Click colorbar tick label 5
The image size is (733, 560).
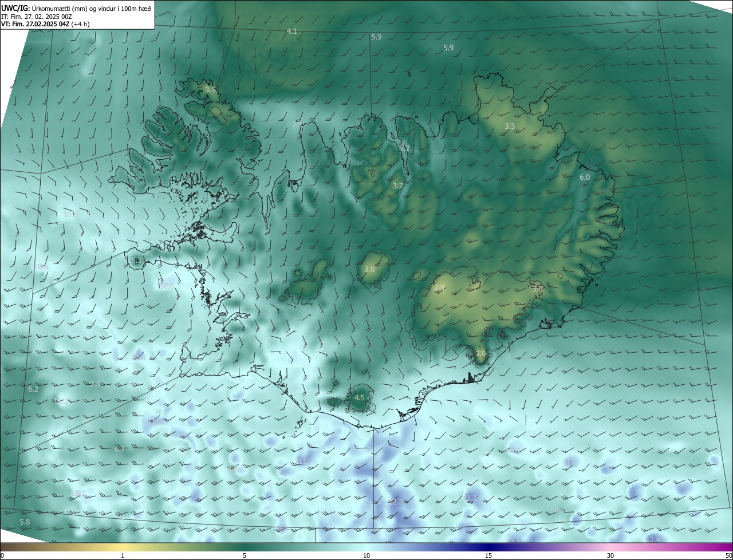pos(245,555)
